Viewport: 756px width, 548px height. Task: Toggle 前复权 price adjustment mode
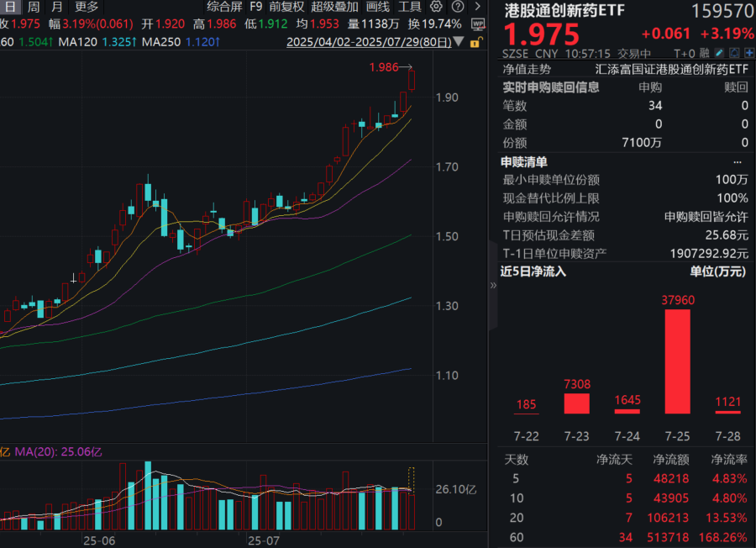286,7
